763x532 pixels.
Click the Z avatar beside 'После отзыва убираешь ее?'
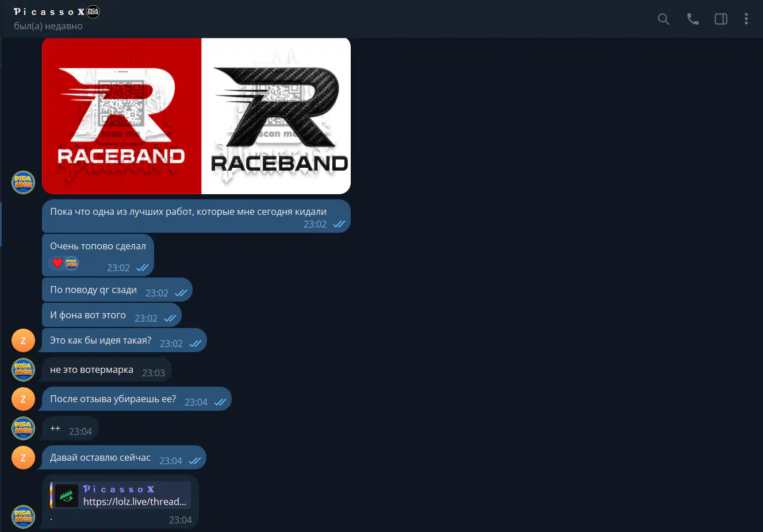click(x=24, y=399)
